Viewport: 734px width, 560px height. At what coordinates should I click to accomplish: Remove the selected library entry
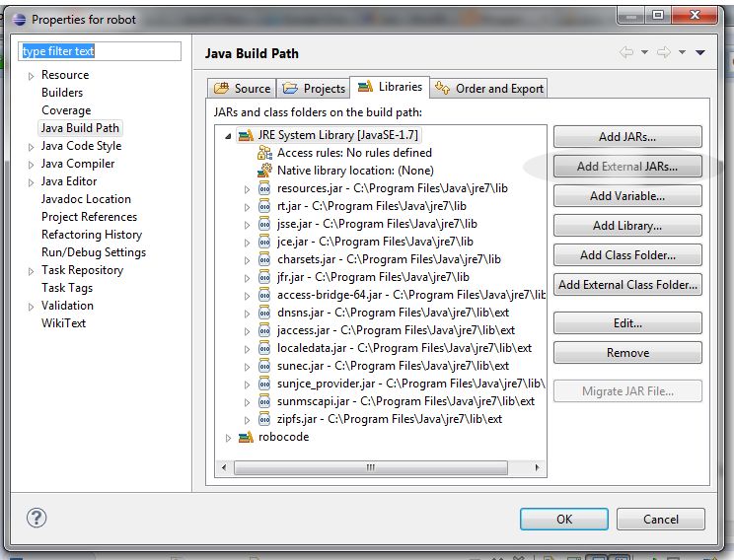click(x=627, y=353)
